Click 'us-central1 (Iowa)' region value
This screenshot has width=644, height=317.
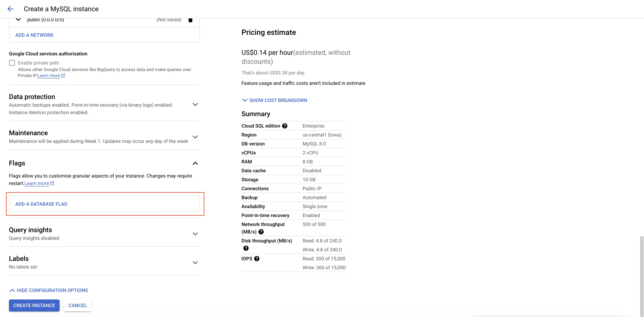pyautogui.click(x=322, y=135)
